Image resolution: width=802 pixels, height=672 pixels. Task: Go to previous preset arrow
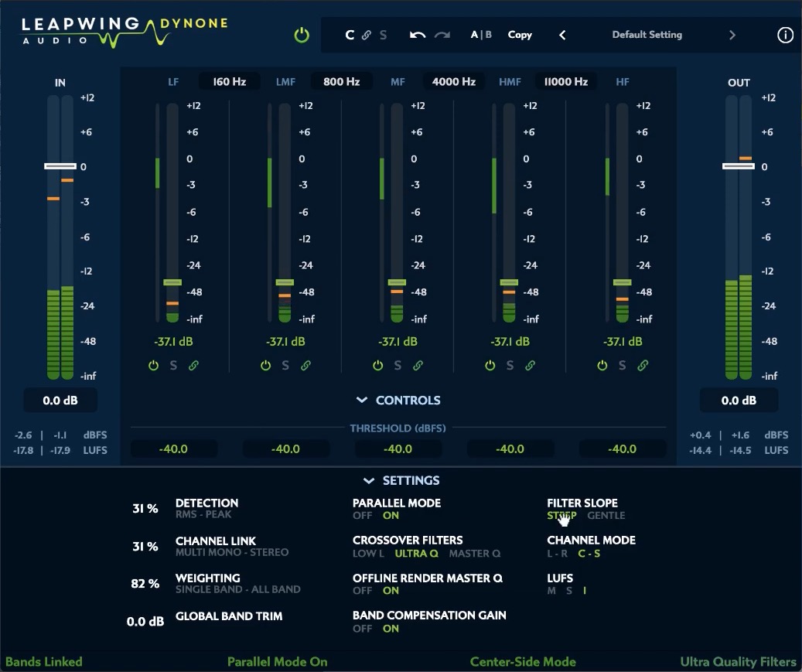point(562,35)
